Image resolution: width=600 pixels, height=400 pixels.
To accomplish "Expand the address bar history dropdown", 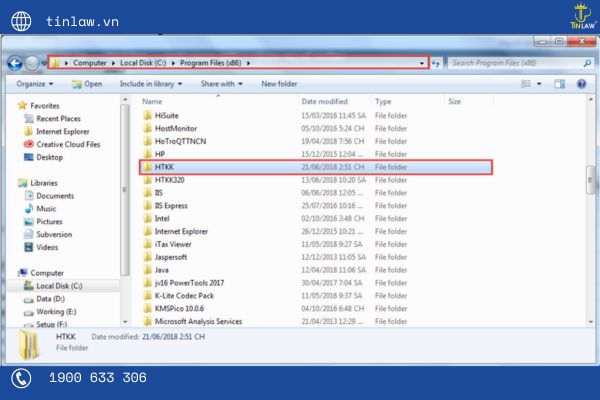I will coord(422,63).
